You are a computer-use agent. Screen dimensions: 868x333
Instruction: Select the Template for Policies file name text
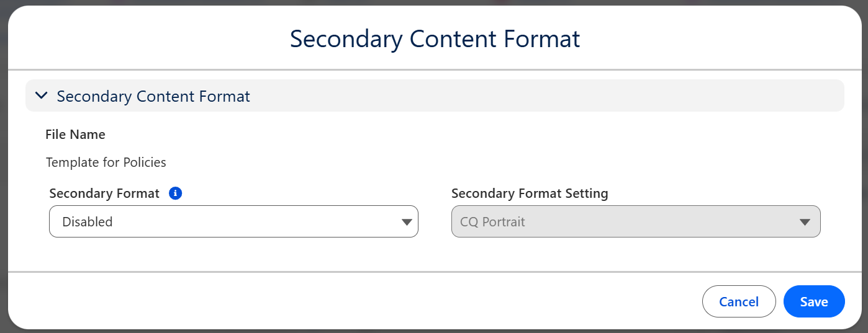click(106, 162)
